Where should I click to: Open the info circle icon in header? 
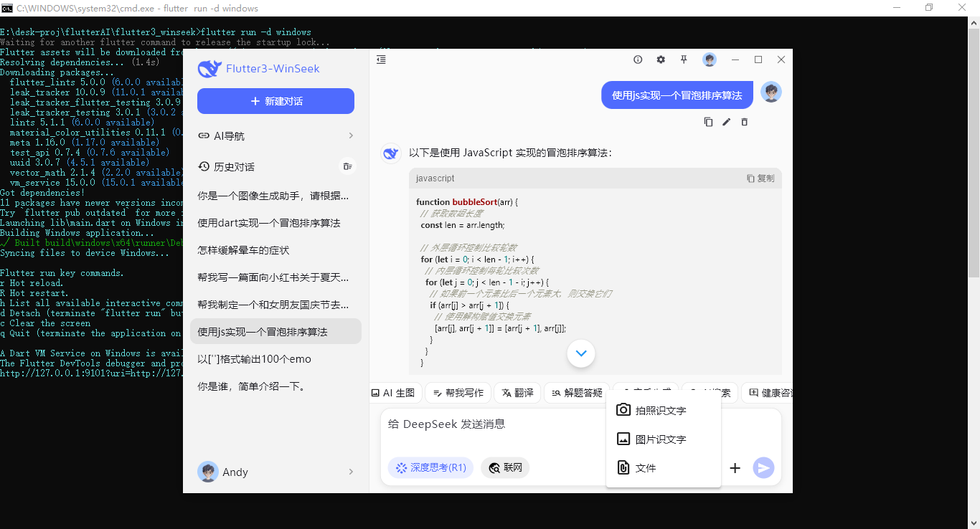[638, 59]
